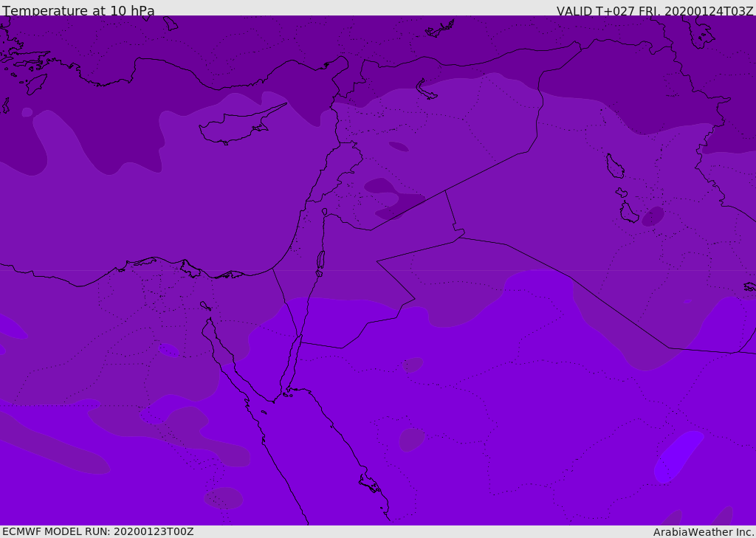The height and width of the screenshot is (538, 756).
Task: Click the "Temperature at 10 hPa" title
Action: 78,11
